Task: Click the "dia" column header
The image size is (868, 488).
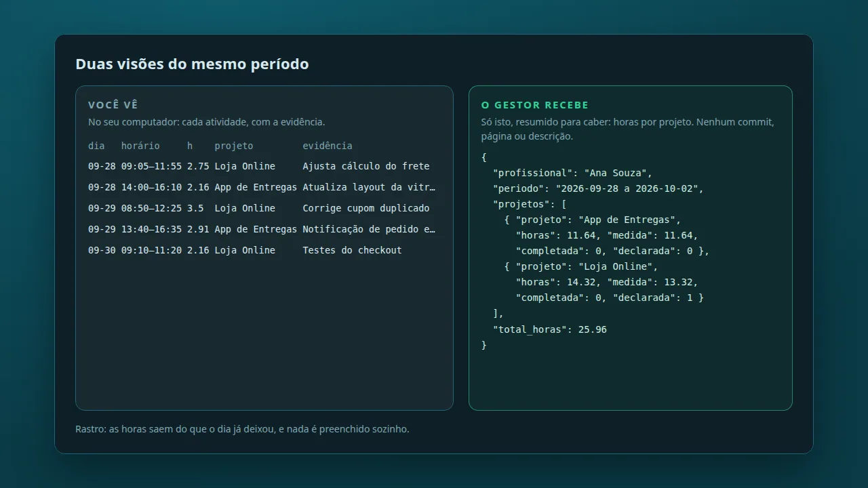Action: tap(96, 146)
